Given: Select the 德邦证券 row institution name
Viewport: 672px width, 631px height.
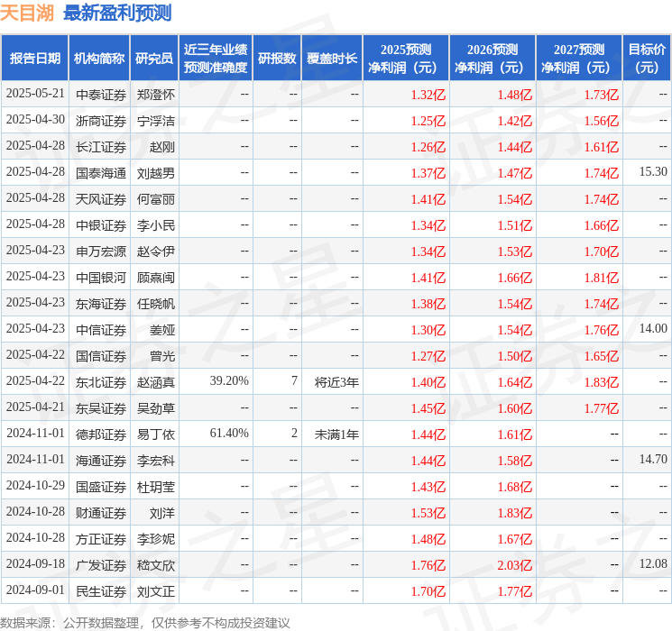Looking at the screenshot, I should (x=101, y=434).
